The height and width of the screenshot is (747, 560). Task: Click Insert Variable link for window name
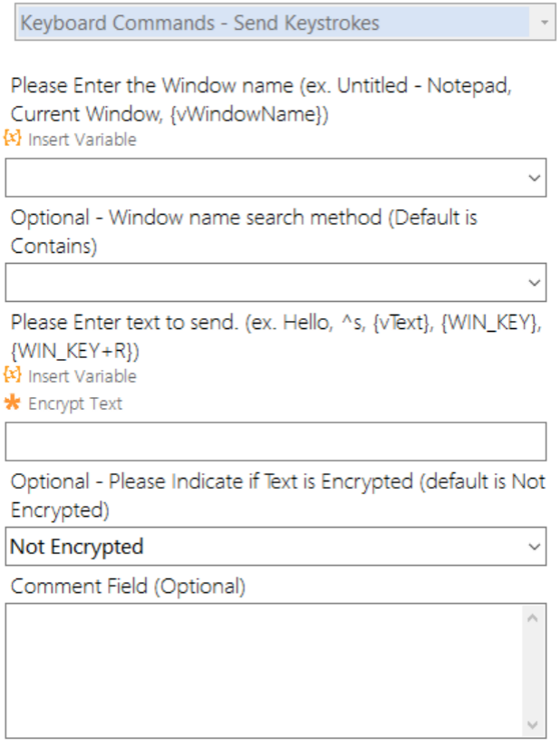pyautogui.click(x=82, y=140)
